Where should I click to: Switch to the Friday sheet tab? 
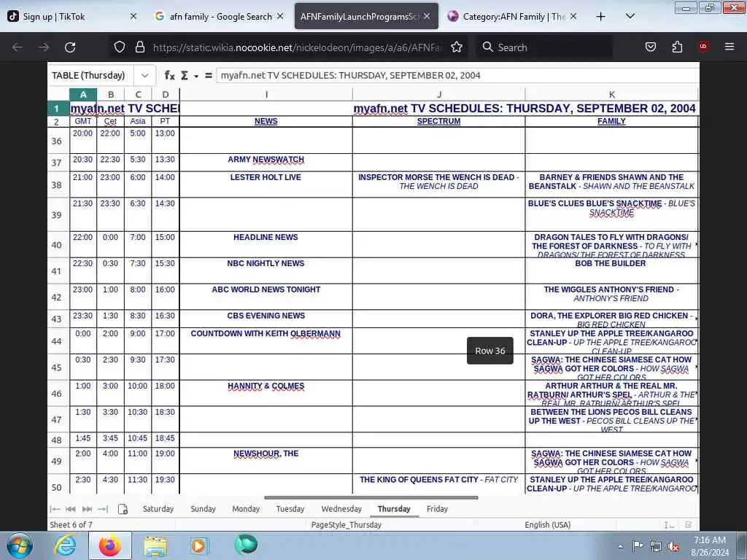437,509
